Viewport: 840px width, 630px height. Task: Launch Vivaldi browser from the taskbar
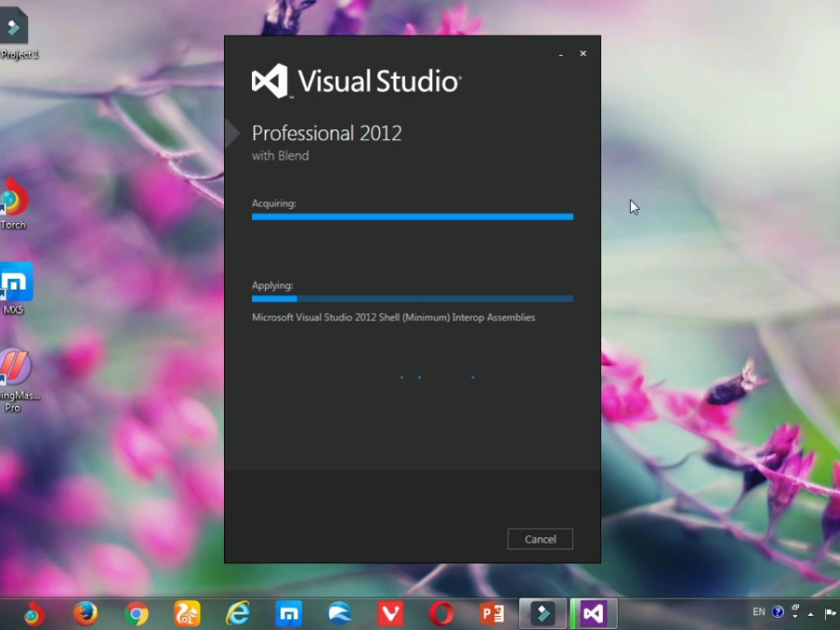[390, 614]
